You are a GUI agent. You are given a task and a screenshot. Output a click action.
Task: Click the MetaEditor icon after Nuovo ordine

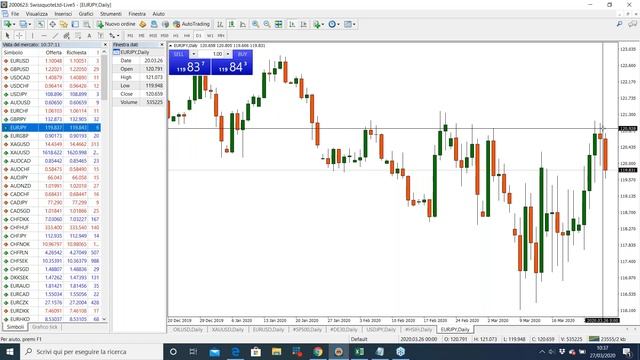tap(142, 24)
